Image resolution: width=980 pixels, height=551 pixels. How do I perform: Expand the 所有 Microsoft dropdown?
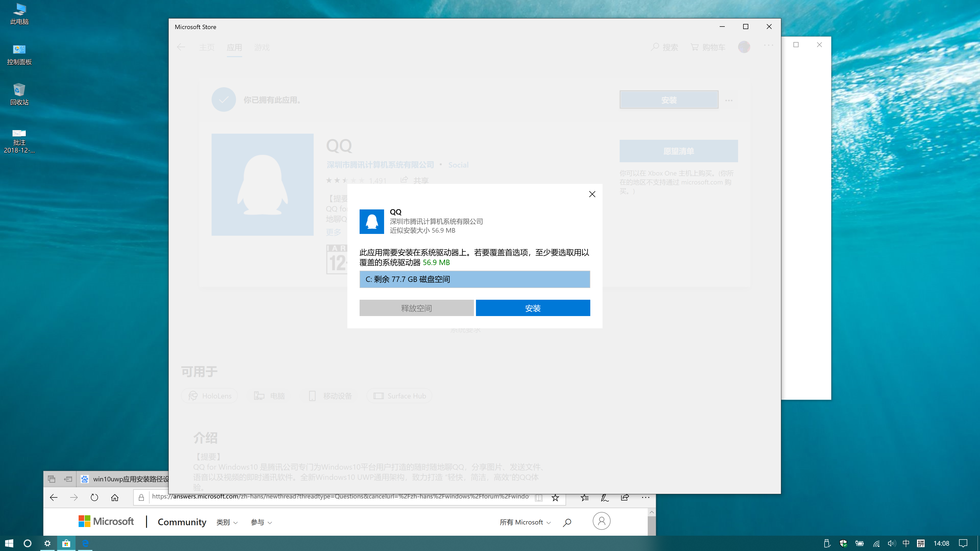click(x=525, y=522)
